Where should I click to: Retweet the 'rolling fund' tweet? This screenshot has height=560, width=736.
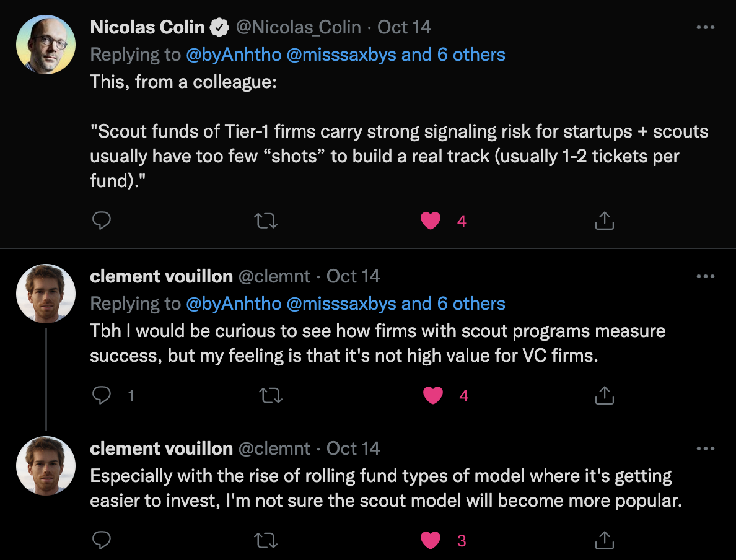pos(266,541)
